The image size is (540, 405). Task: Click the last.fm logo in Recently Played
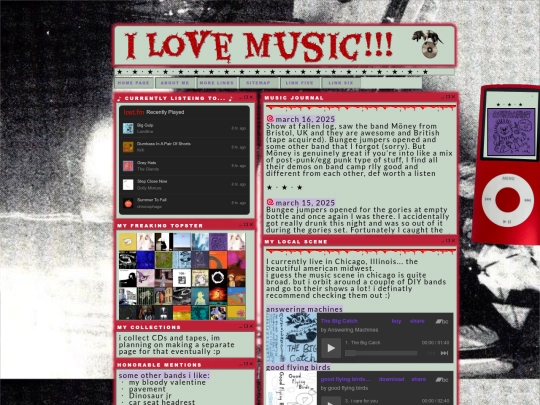point(134,112)
